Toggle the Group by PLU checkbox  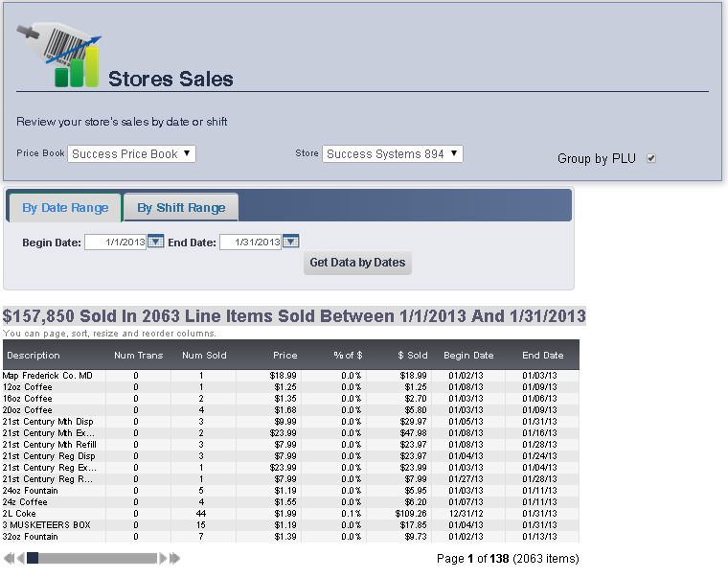click(x=651, y=158)
